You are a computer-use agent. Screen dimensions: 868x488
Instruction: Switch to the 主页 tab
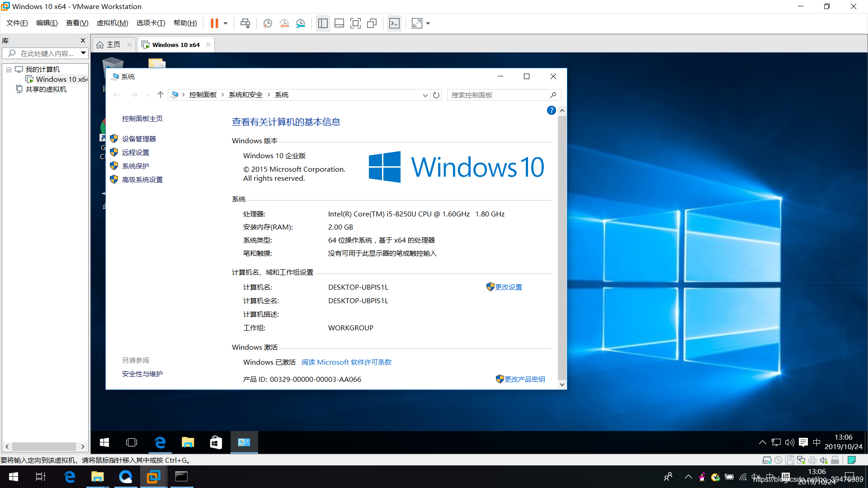tap(113, 45)
